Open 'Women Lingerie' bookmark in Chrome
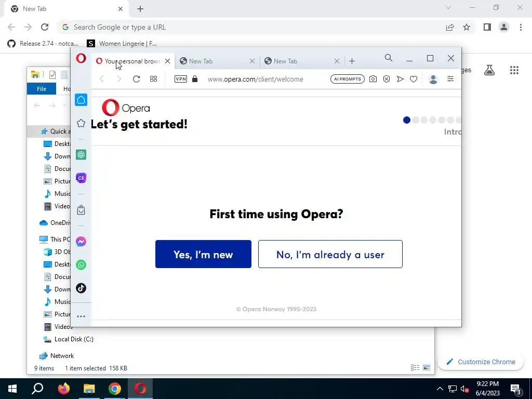Image resolution: width=532 pixels, height=399 pixels. point(122,44)
